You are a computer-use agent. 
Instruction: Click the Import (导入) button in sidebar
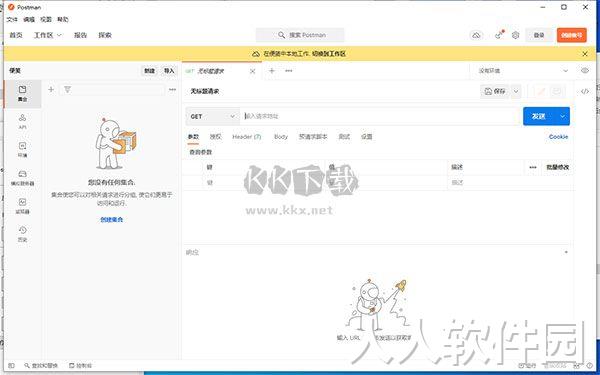tap(169, 71)
